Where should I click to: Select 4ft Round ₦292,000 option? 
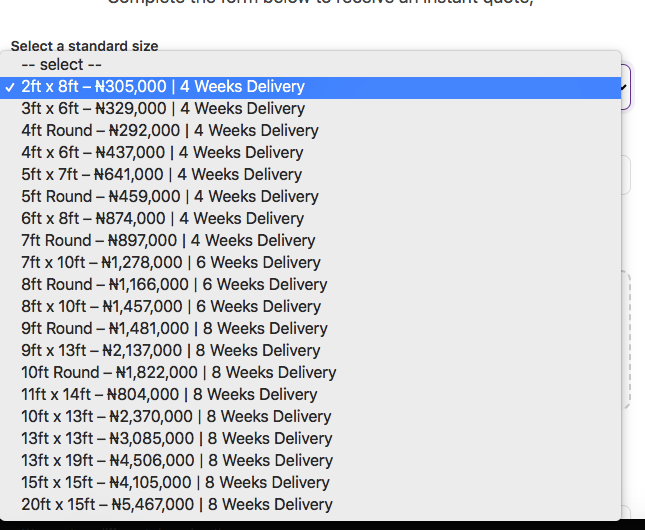tap(170, 131)
